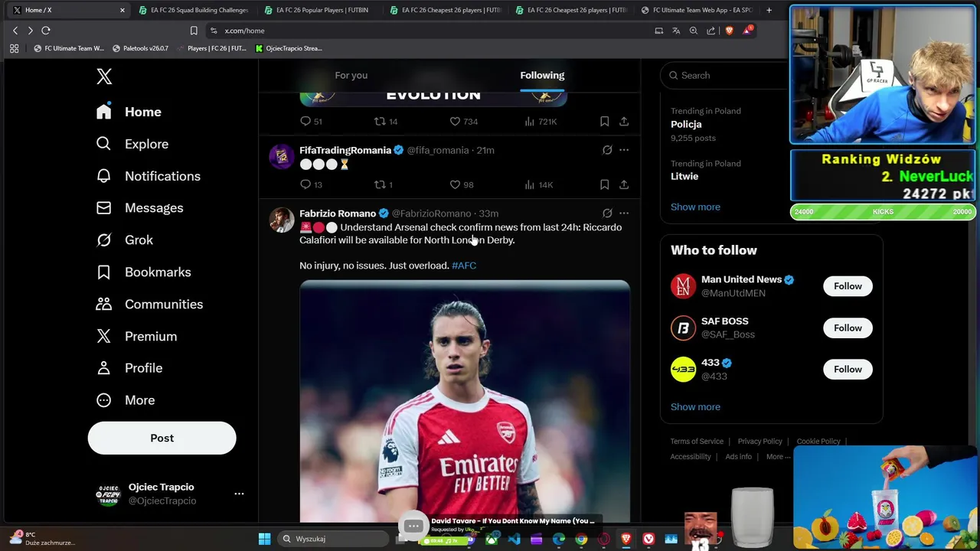Open Premium in the sidebar

coord(136,337)
